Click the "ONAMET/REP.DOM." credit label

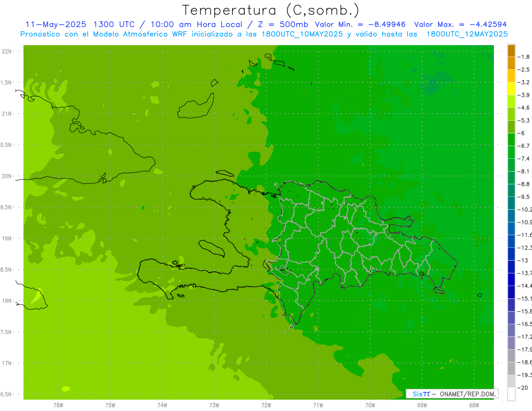pyautogui.click(x=467, y=394)
